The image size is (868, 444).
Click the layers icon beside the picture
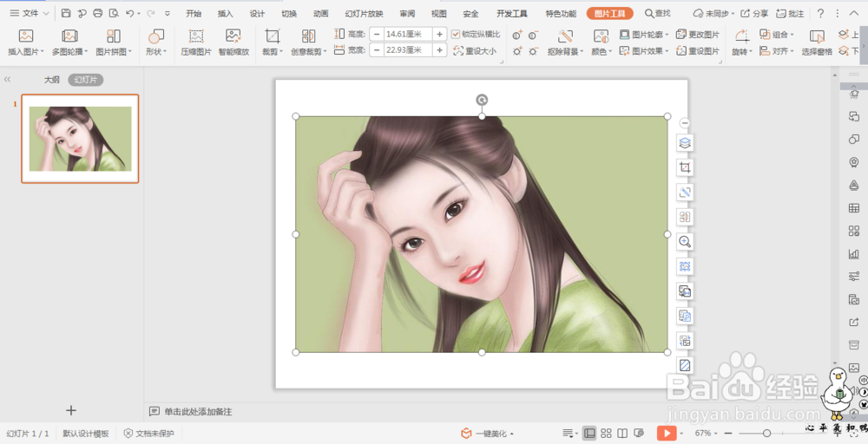685,143
